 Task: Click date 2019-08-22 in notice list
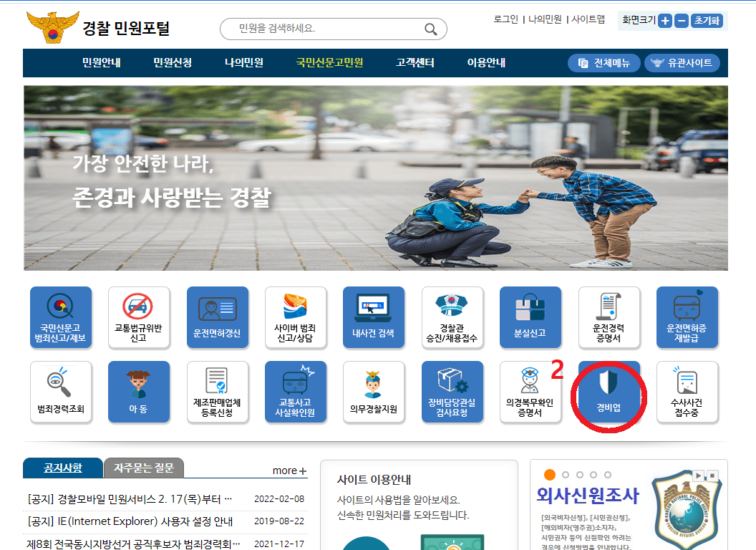point(279,521)
